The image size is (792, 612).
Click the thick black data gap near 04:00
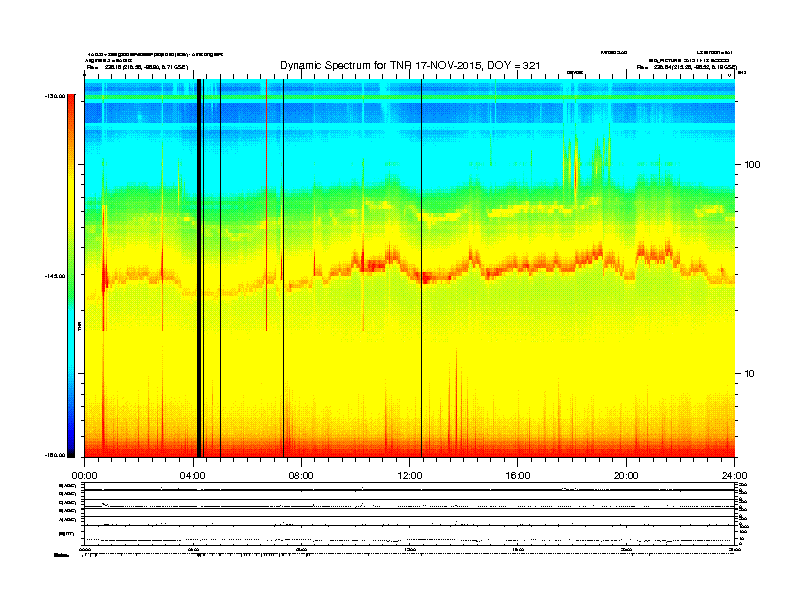[199, 268]
